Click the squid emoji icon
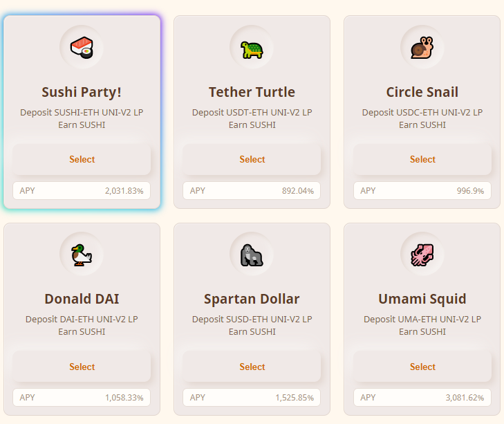This screenshot has height=424, width=504. 422,255
